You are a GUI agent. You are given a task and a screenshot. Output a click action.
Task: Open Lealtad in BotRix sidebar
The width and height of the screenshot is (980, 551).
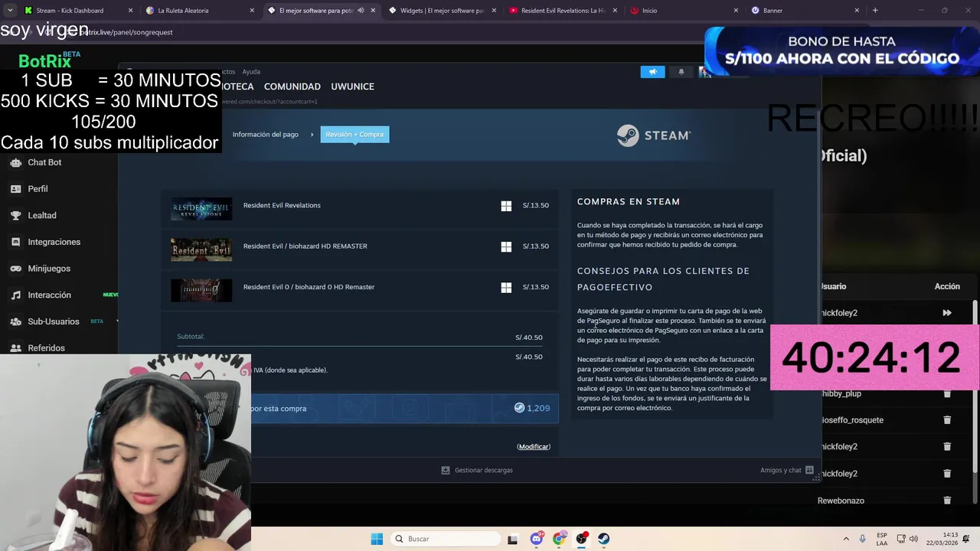42,216
